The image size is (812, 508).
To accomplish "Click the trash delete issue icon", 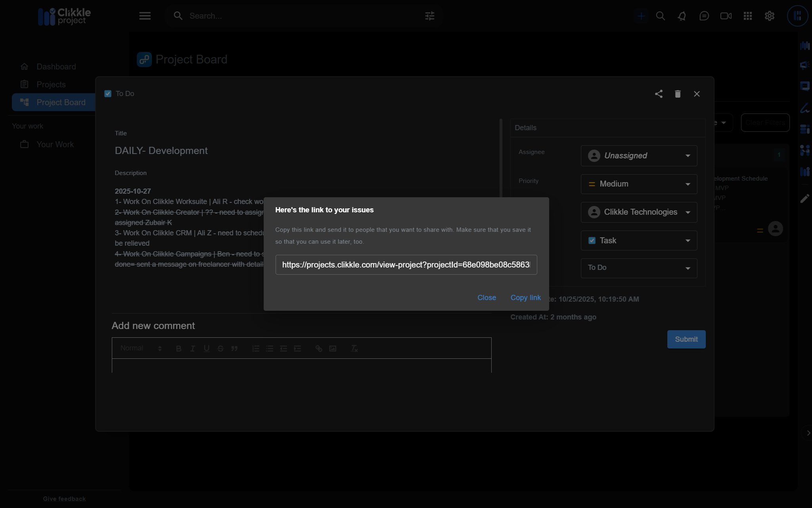I will [x=678, y=94].
